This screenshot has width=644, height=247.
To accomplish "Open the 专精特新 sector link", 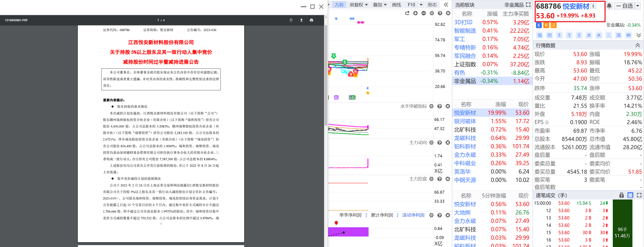I will tap(465, 47).
